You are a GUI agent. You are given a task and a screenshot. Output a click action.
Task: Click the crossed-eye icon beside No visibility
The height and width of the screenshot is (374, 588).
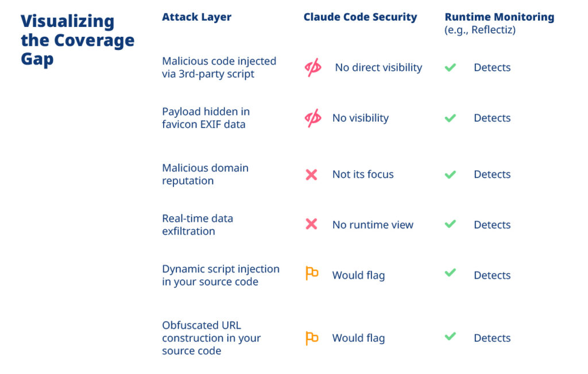click(x=313, y=118)
